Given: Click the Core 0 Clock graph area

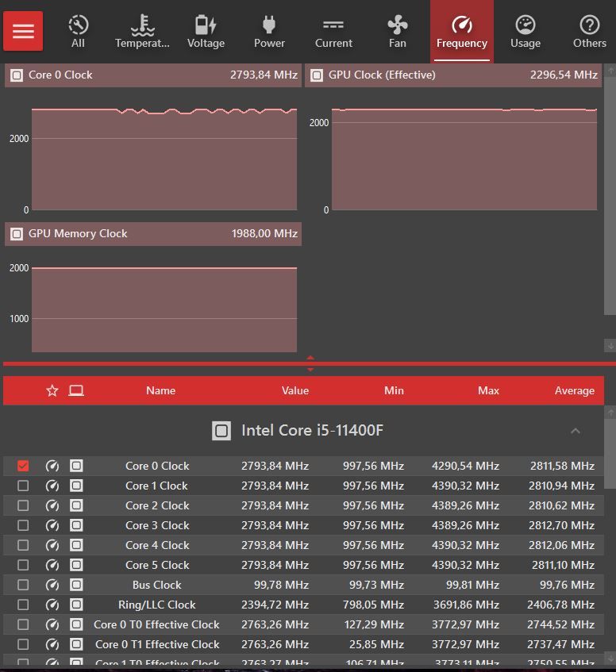Looking at the screenshot, I should (164, 159).
